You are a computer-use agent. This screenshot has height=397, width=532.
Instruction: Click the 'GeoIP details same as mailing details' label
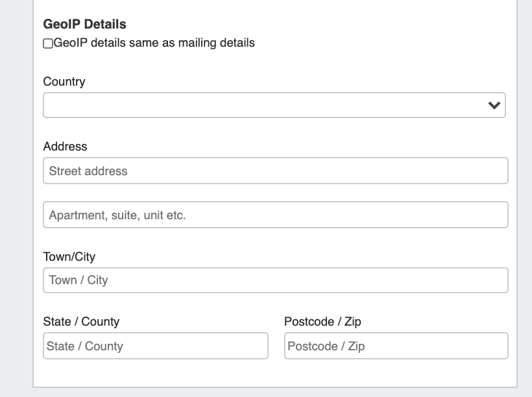click(x=154, y=43)
